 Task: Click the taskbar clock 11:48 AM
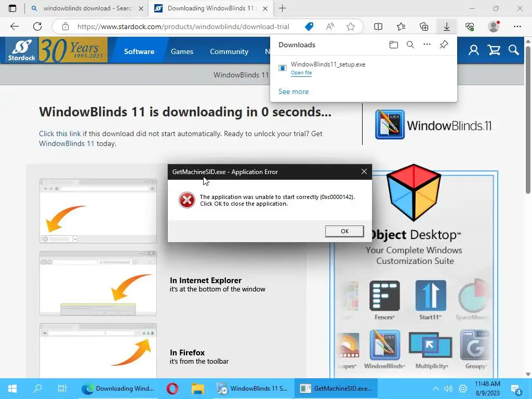[487, 384]
